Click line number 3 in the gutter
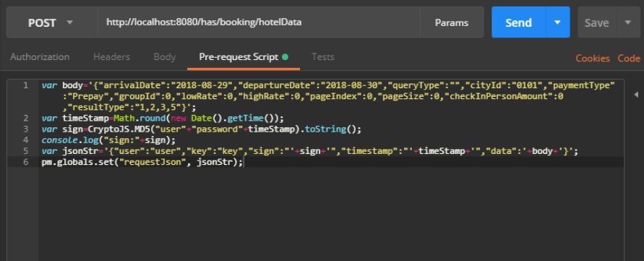644x261 pixels. coord(26,129)
